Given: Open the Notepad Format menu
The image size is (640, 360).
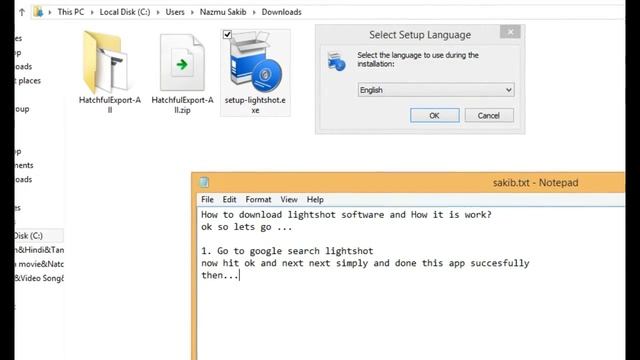Looking at the screenshot, I should coord(258,200).
